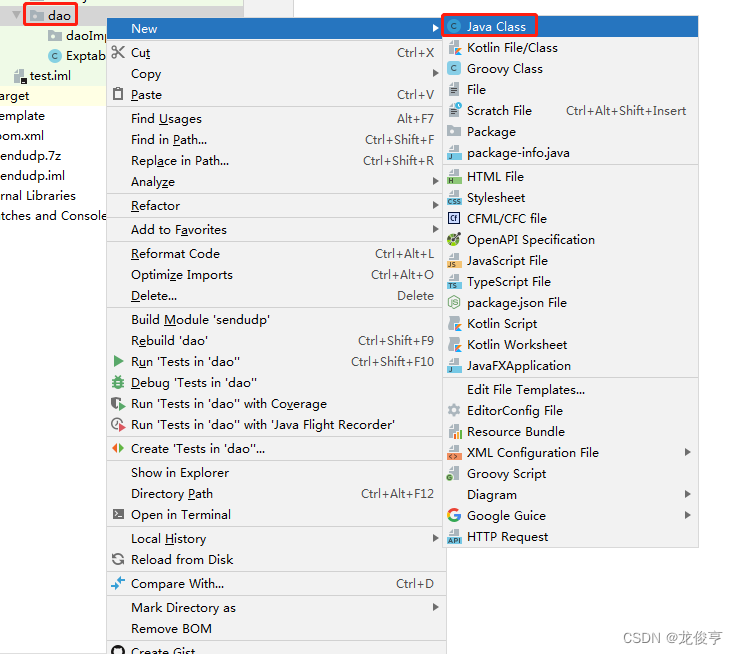This screenshot has height=654, width=738.
Task: Choose Show in Explorer
Action: 276,472
